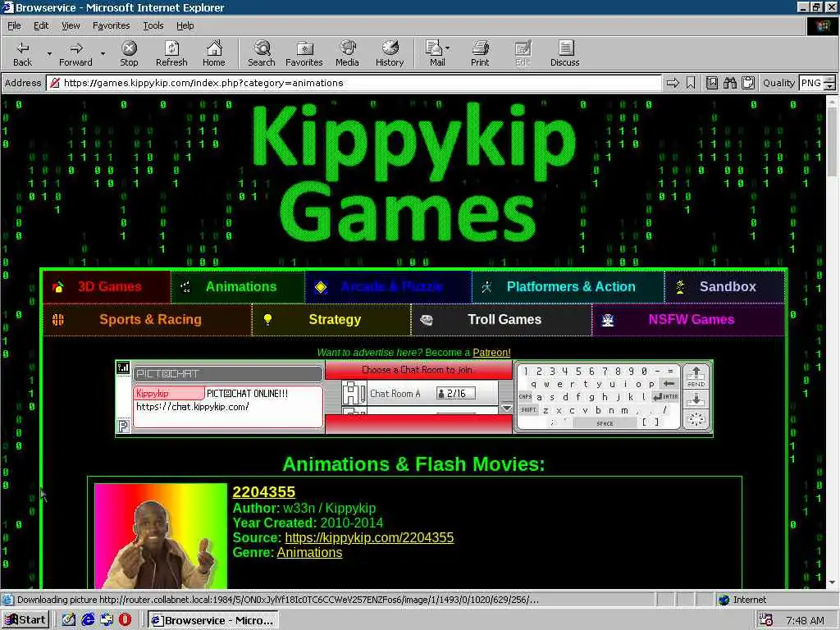This screenshot has width=840, height=630.
Task: Select the 3D Games category tab
Action: pos(107,286)
